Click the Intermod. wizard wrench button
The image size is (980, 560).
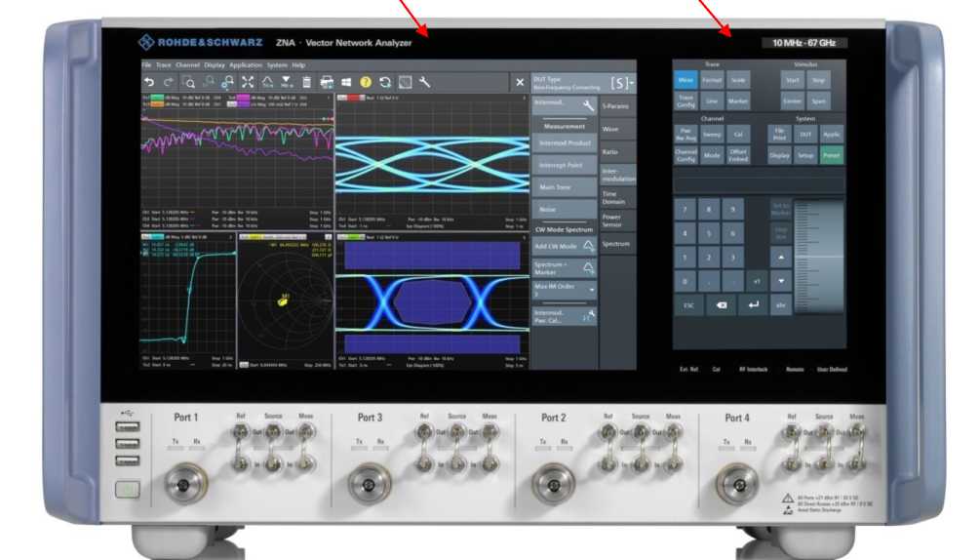tap(564, 105)
